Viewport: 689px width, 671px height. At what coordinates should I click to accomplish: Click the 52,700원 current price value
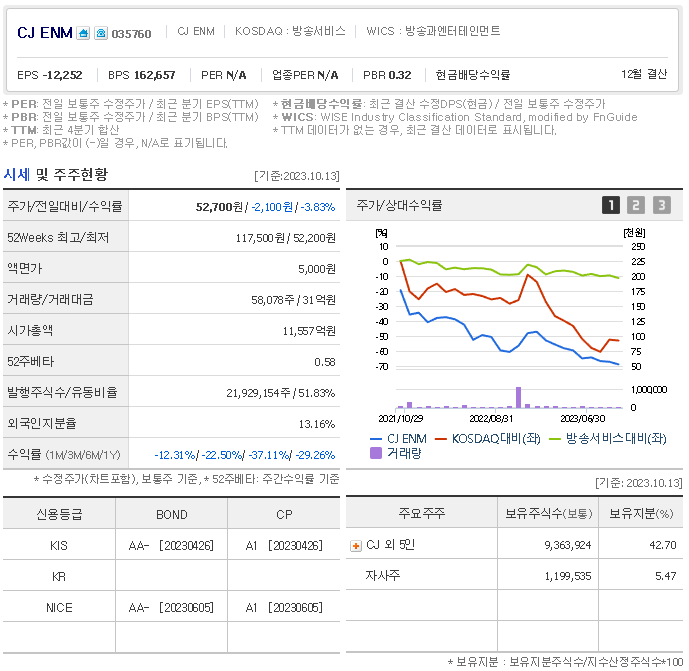pos(219,207)
